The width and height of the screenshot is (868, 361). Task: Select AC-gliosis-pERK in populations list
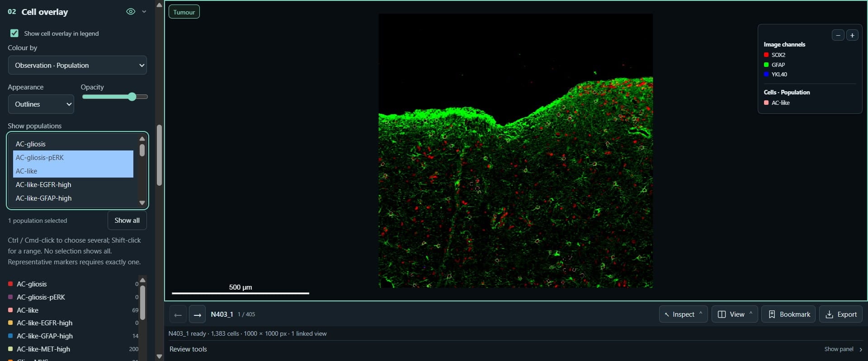point(73,157)
